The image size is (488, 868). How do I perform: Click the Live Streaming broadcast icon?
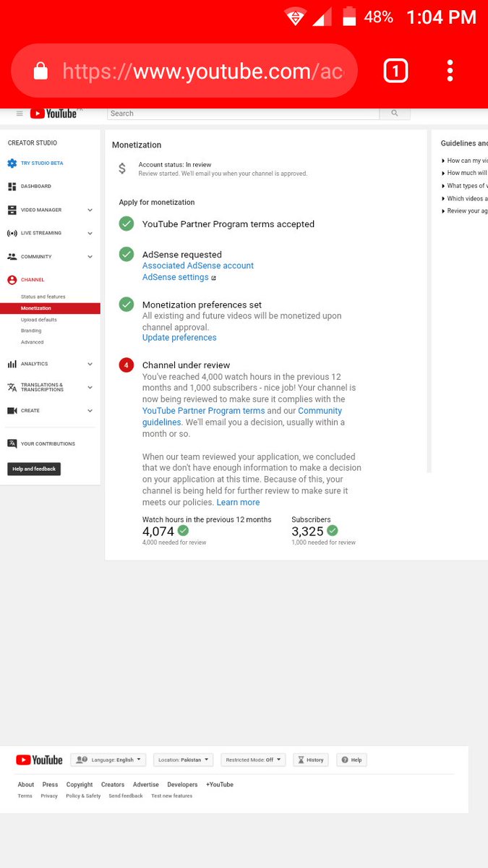coord(12,234)
